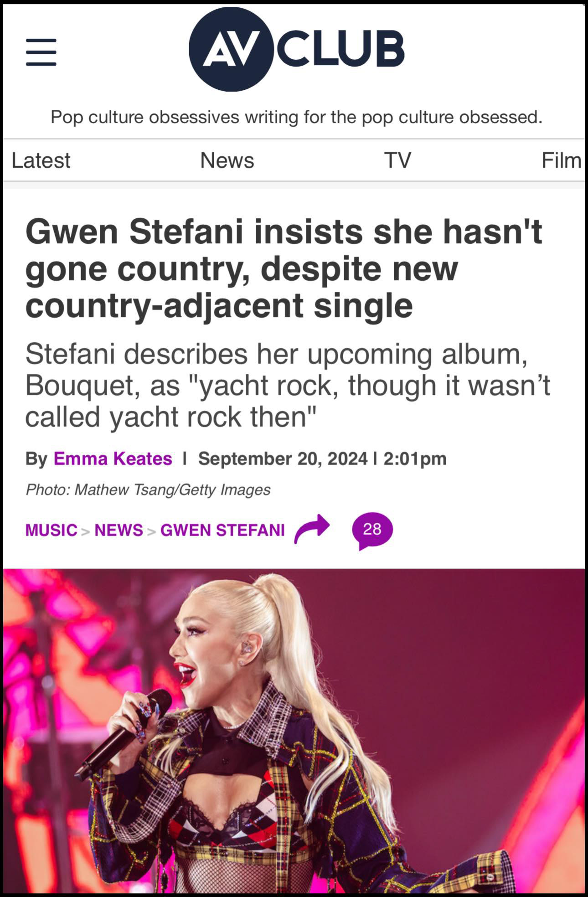Viewport: 588px width, 897px height.
Task: Go to the News section tab
Action: point(227,160)
